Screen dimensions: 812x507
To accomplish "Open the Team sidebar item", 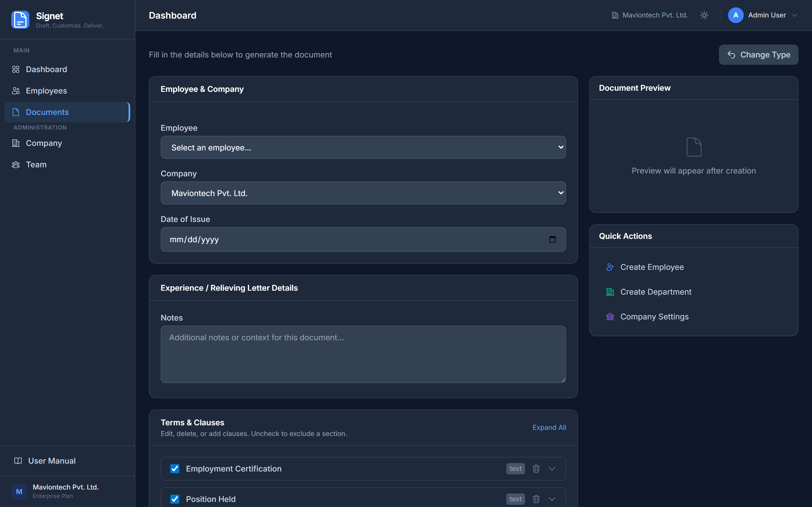I will point(36,165).
